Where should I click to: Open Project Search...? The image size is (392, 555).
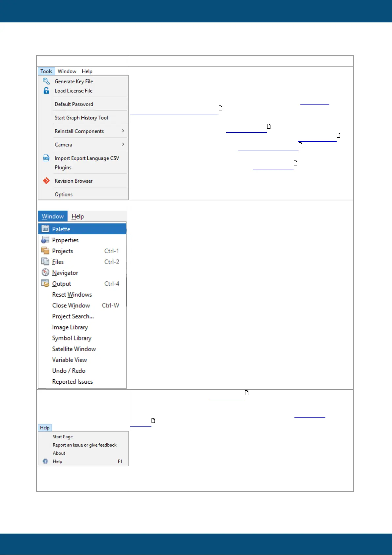click(x=73, y=316)
